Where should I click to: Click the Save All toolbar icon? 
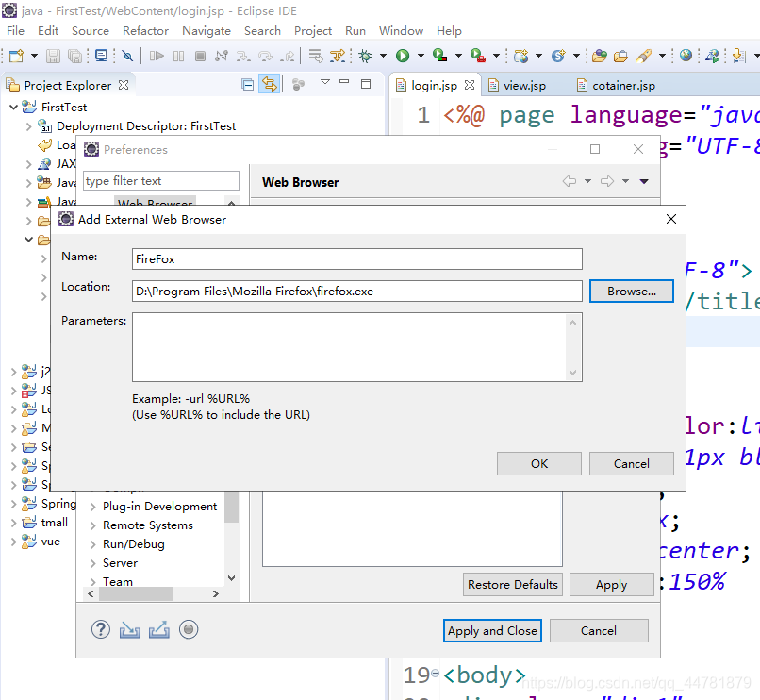74,56
